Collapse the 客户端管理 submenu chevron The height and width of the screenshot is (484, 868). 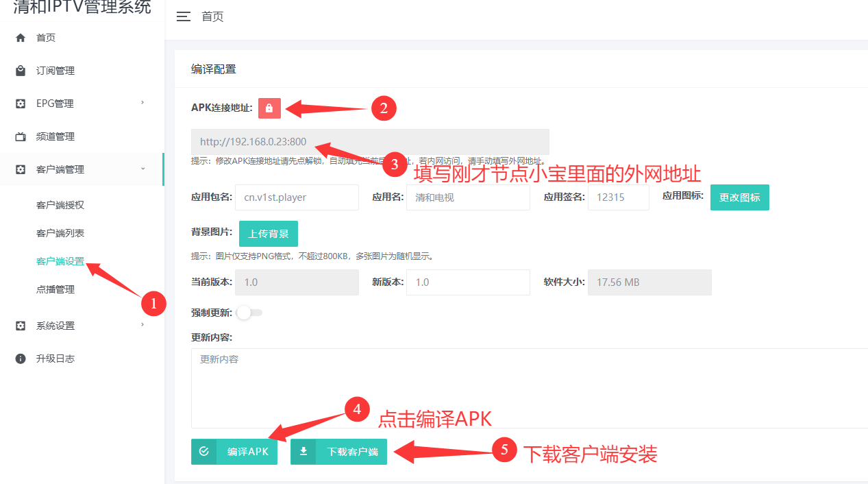point(142,169)
